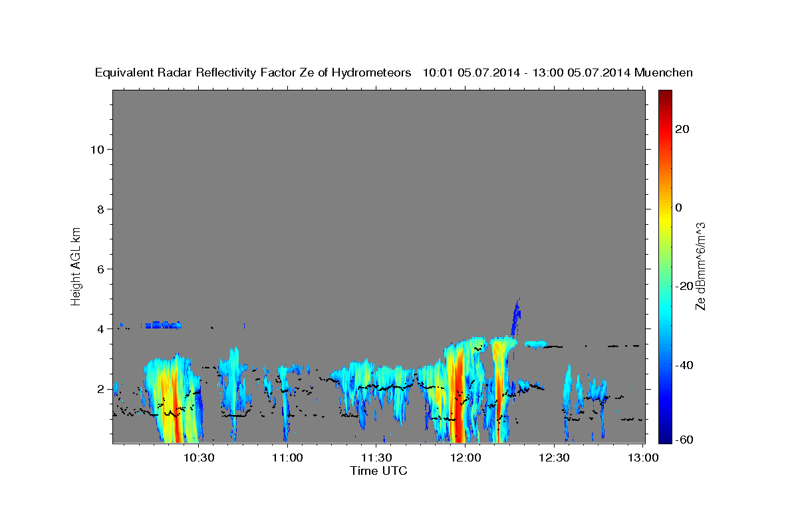Click the 'Ze dBmm^6/m^3' colorbar label
798x532 pixels.
(700, 266)
